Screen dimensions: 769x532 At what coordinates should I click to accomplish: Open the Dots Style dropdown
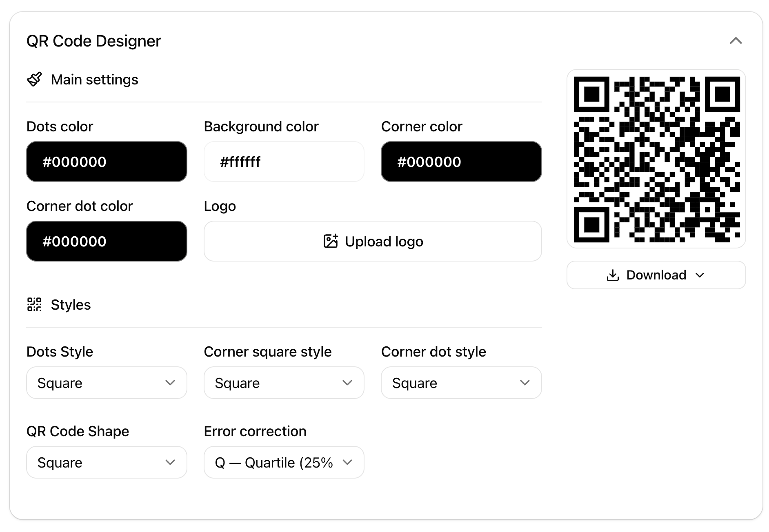pos(107,383)
